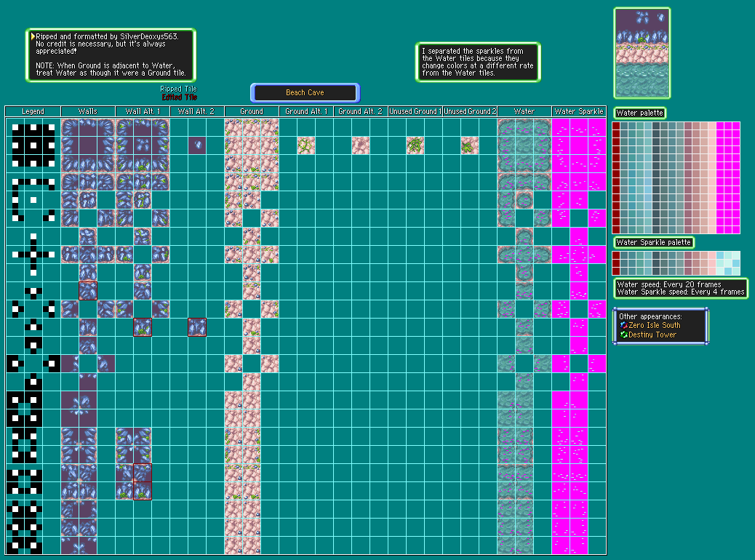Viewport: 755px width, 560px height.
Task: Click the Ground Alt. 1 seaweed ring tile
Action: (x=306, y=145)
